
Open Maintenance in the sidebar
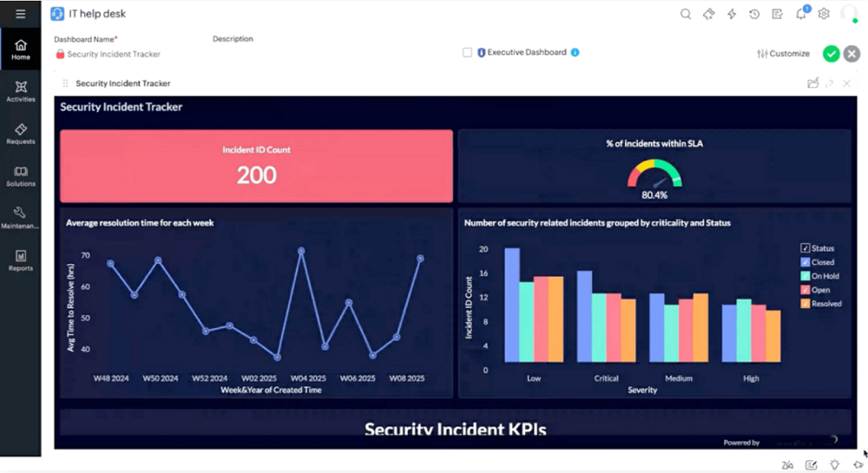click(21, 218)
